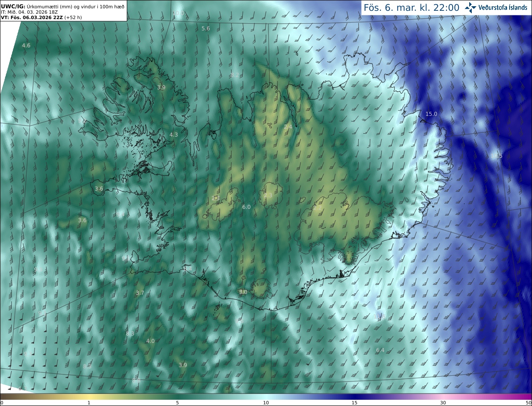Click the 15.0 value label on the map

coord(431,114)
